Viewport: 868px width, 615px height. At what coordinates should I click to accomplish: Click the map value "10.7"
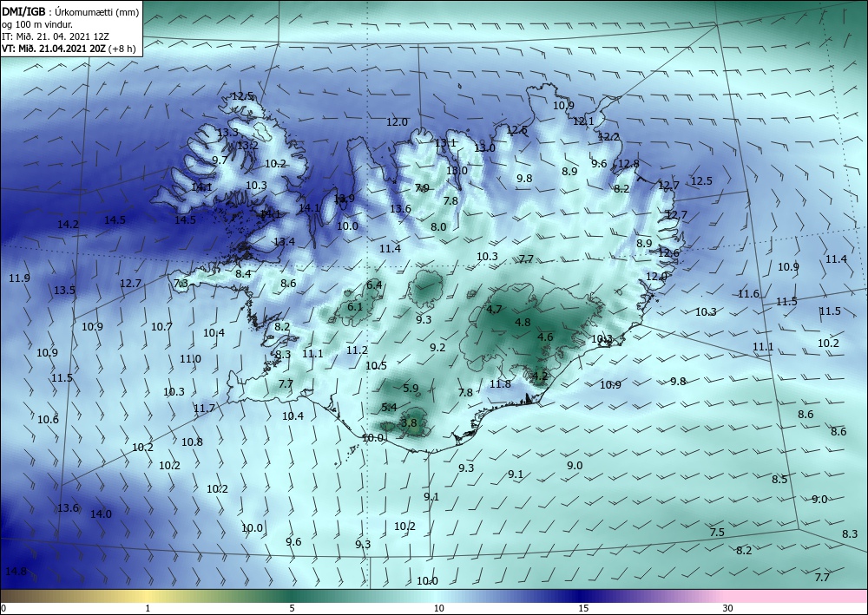pyautogui.click(x=161, y=327)
